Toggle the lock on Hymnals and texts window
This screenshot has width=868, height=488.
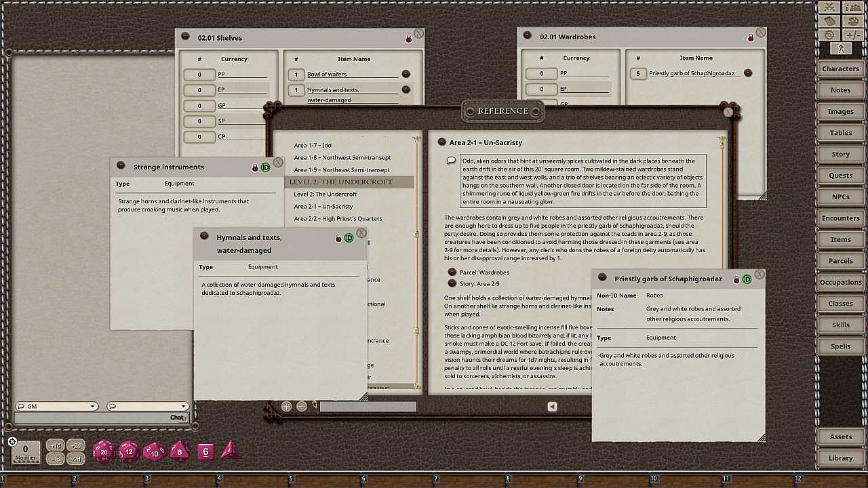(x=338, y=238)
